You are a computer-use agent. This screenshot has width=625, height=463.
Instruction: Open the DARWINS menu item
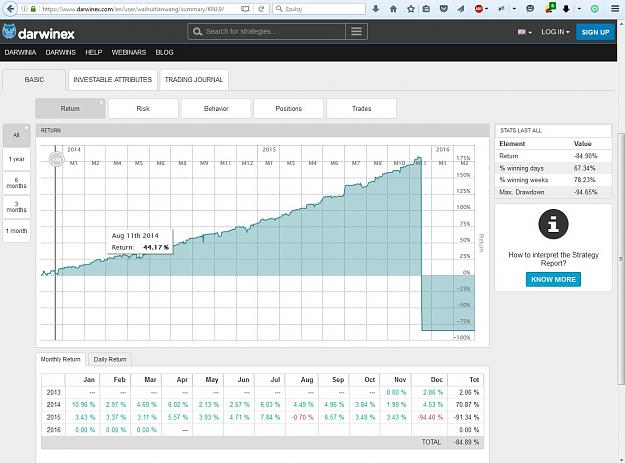pyautogui.click(x=61, y=52)
